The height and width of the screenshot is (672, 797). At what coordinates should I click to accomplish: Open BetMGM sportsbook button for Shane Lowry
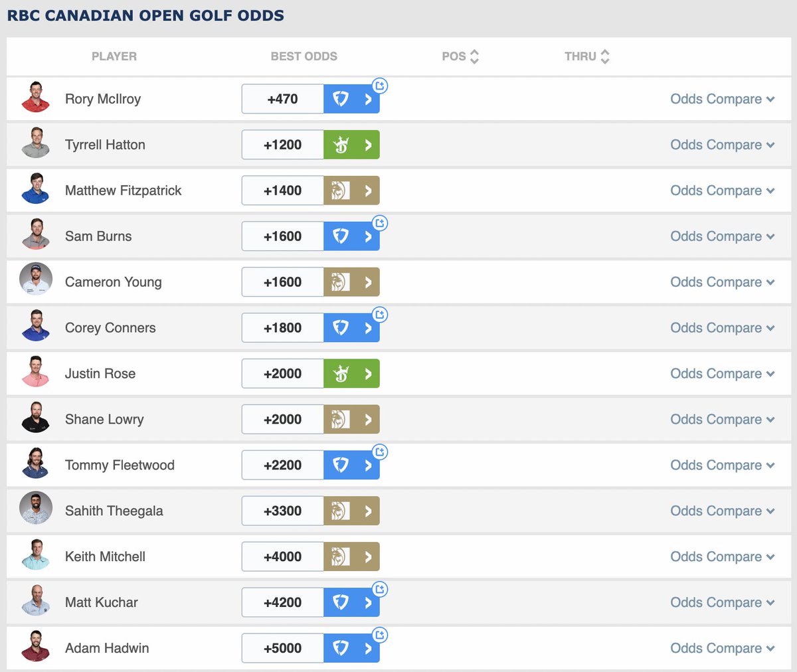351,420
